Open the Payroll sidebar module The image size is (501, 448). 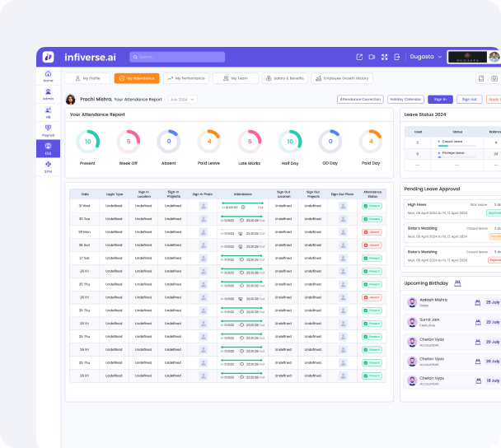point(48,130)
